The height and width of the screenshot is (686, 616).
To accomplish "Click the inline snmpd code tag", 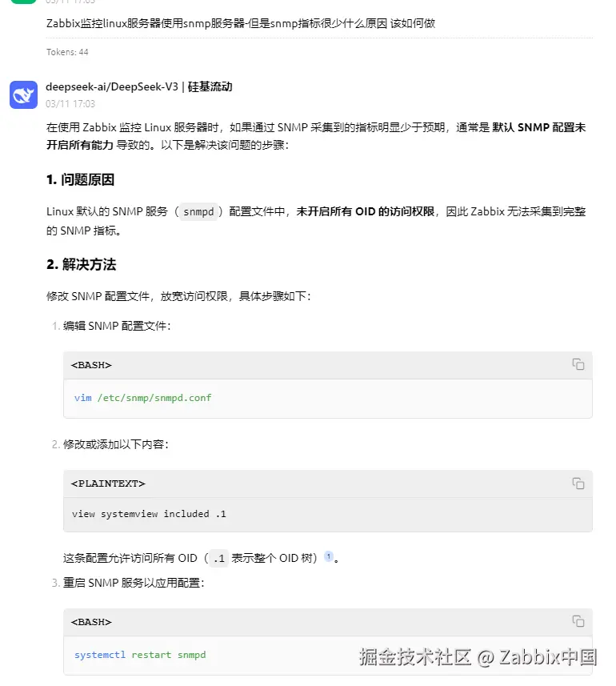I will (198, 212).
